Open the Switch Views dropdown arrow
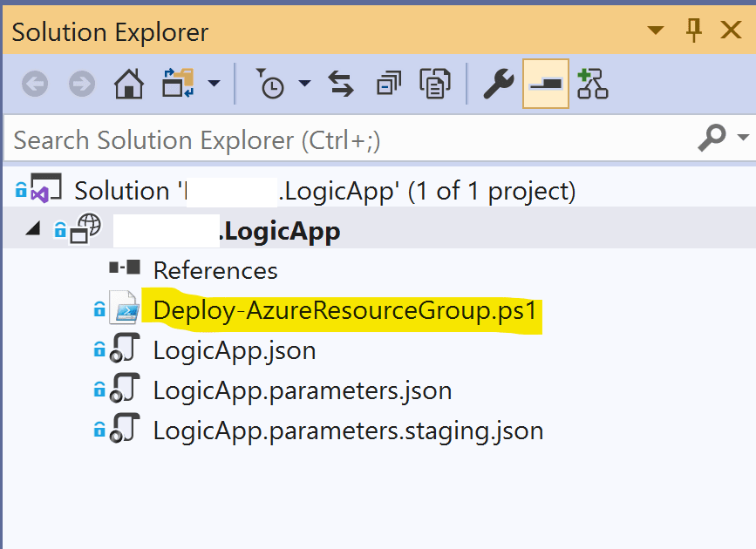 click(x=215, y=84)
